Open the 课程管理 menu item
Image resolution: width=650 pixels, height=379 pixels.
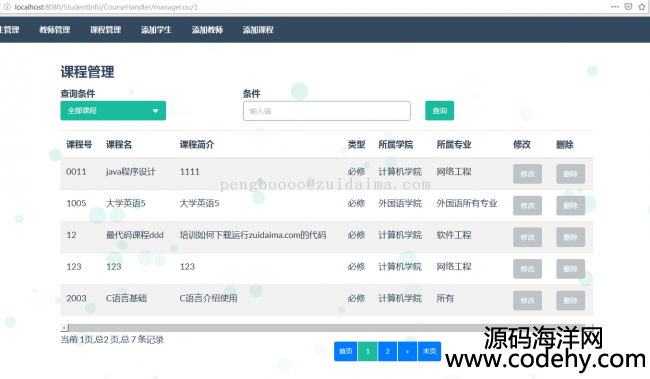(106, 30)
